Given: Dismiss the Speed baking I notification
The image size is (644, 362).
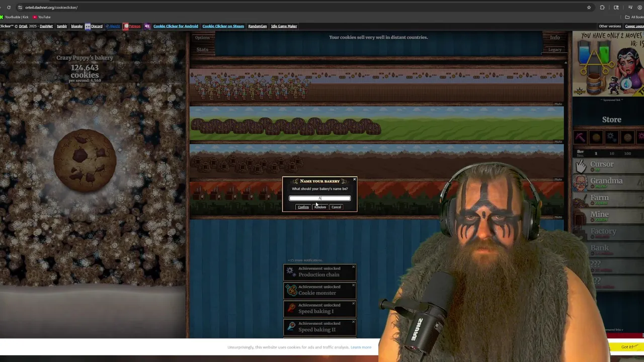Looking at the screenshot, I should click(x=353, y=303).
